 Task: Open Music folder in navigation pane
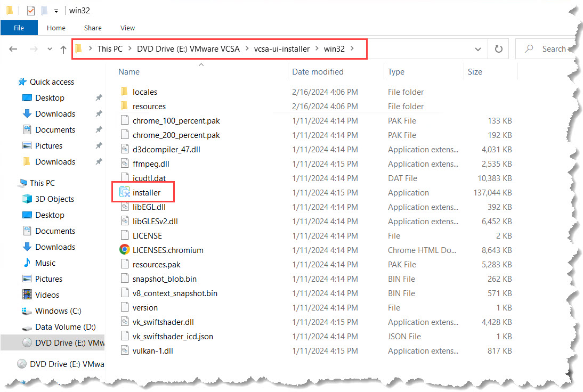click(45, 263)
